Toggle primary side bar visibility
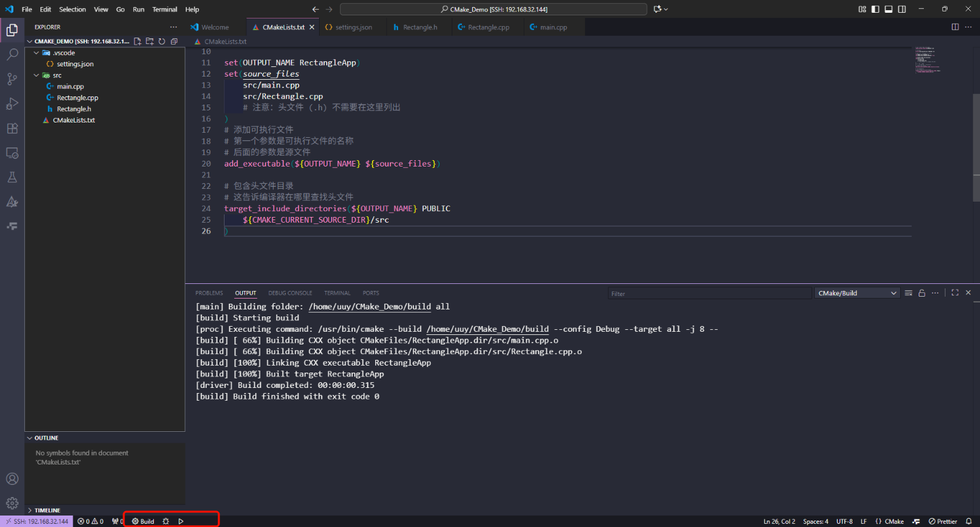Viewport: 980px width, 527px height. [x=875, y=9]
